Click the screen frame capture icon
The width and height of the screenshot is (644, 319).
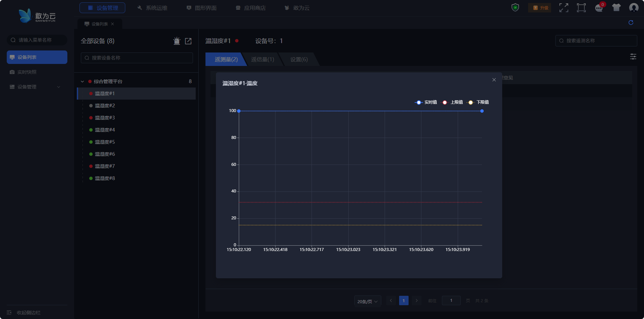click(581, 8)
